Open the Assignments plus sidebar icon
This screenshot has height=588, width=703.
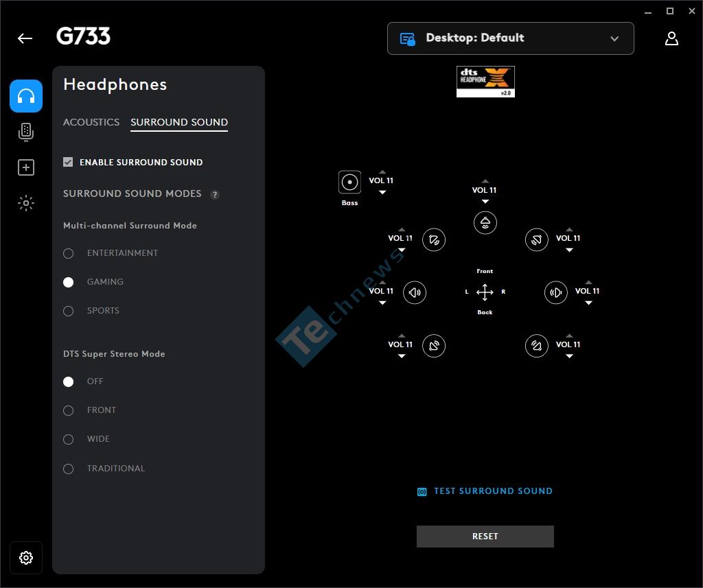pos(26,167)
